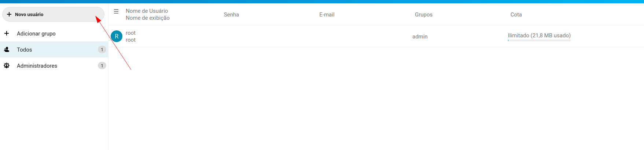Click the E-mail column header
Viewport: 644px width, 150px height.
[x=327, y=15]
